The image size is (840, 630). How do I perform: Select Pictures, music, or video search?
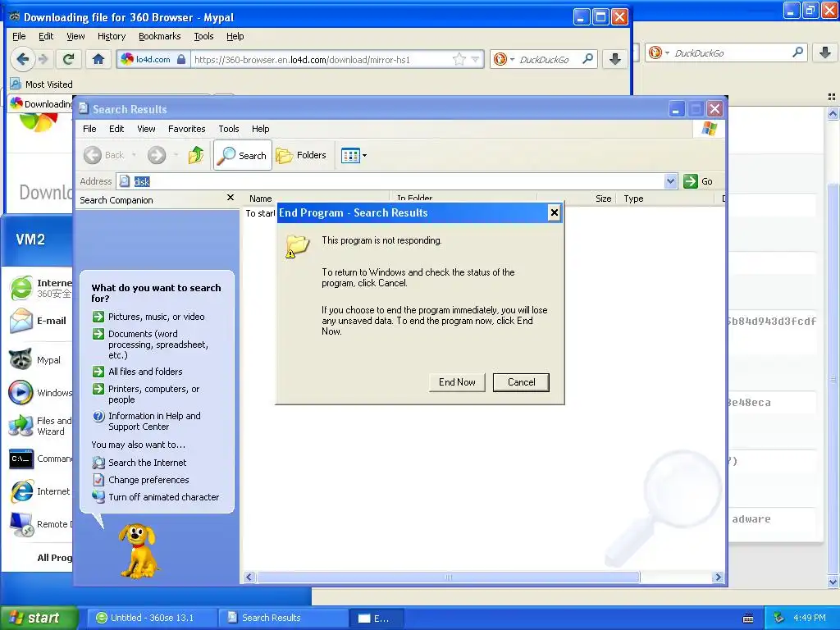click(148, 317)
